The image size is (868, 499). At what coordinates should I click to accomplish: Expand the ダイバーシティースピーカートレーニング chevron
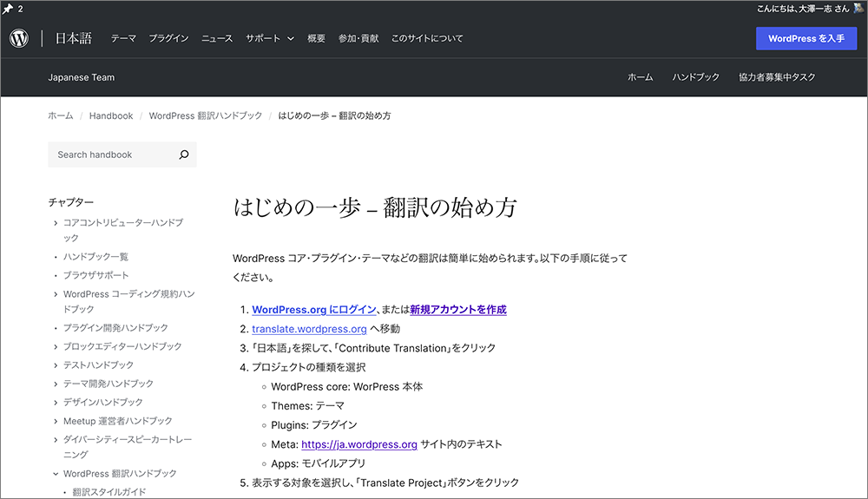tap(56, 440)
